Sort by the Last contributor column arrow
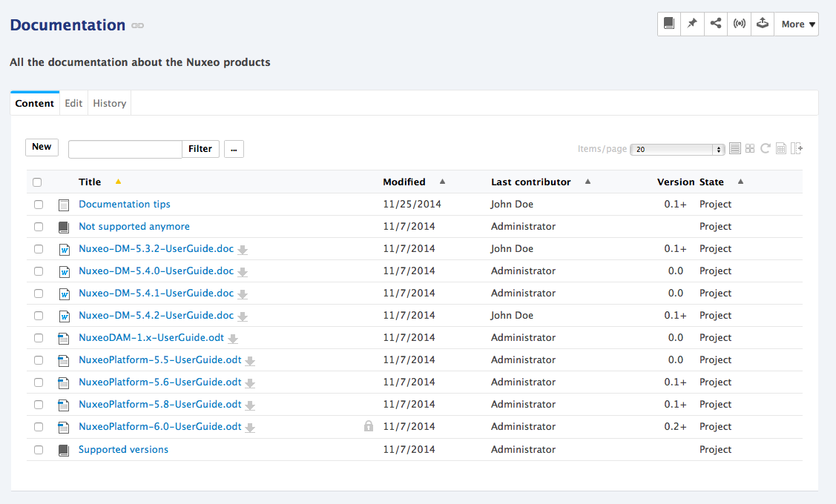This screenshot has width=836, height=504. tap(587, 182)
